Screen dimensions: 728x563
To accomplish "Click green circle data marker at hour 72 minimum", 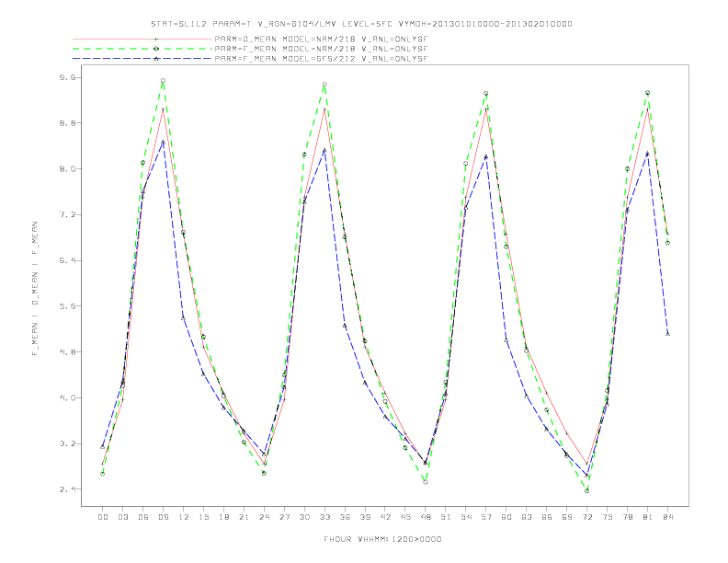I will click(x=586, y=490).
